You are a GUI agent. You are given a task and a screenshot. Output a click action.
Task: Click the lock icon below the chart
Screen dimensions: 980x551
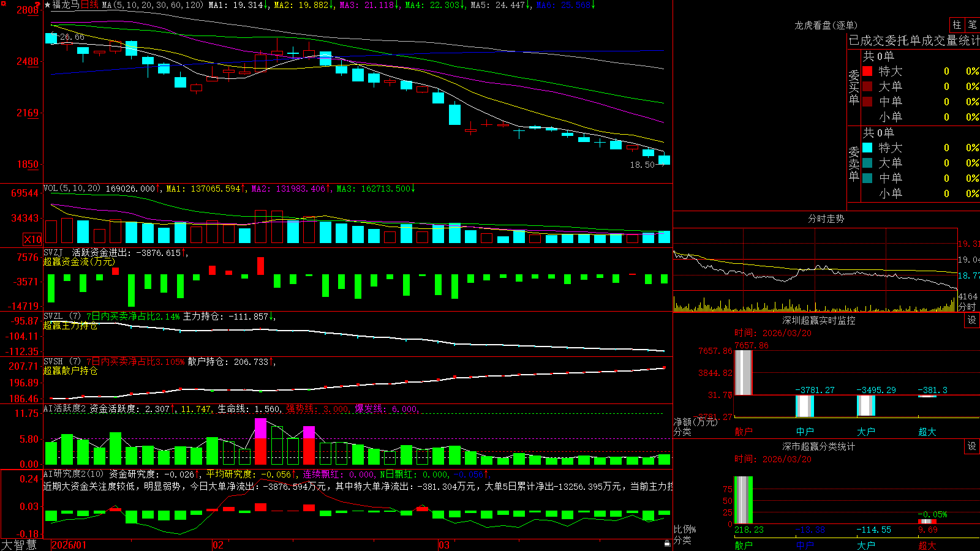[x=667, y=543]
